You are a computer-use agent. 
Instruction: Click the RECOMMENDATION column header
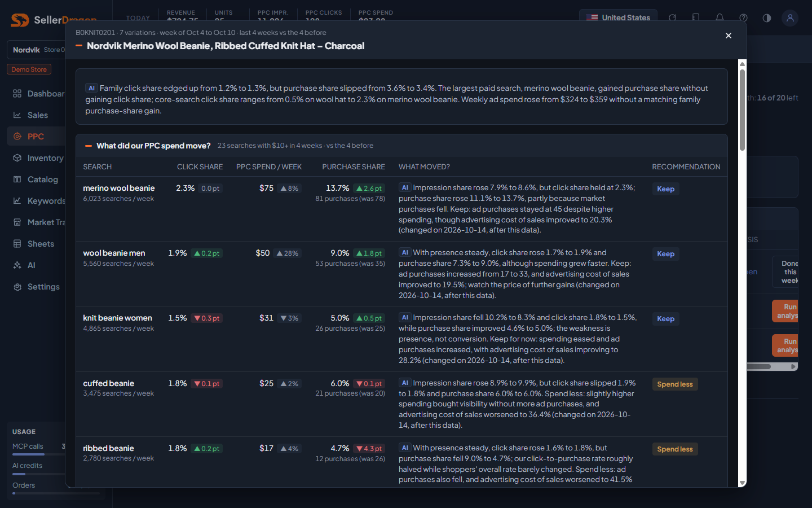[686, 167]
